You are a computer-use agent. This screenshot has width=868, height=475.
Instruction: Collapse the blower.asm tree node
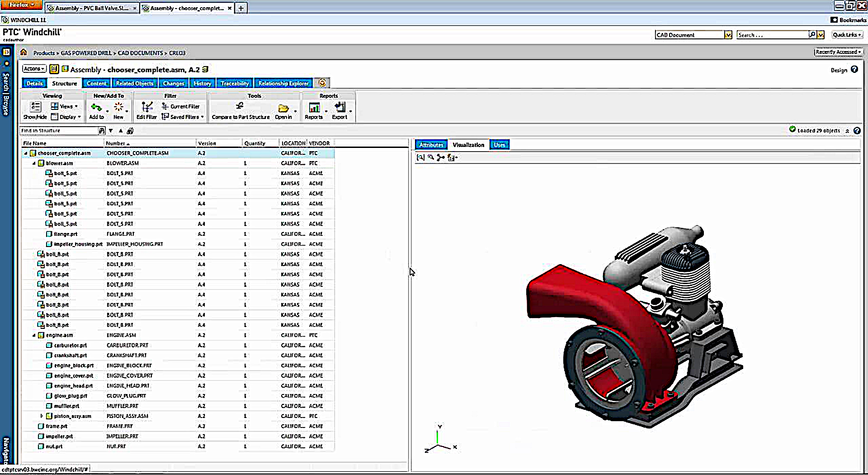[34, 163]
